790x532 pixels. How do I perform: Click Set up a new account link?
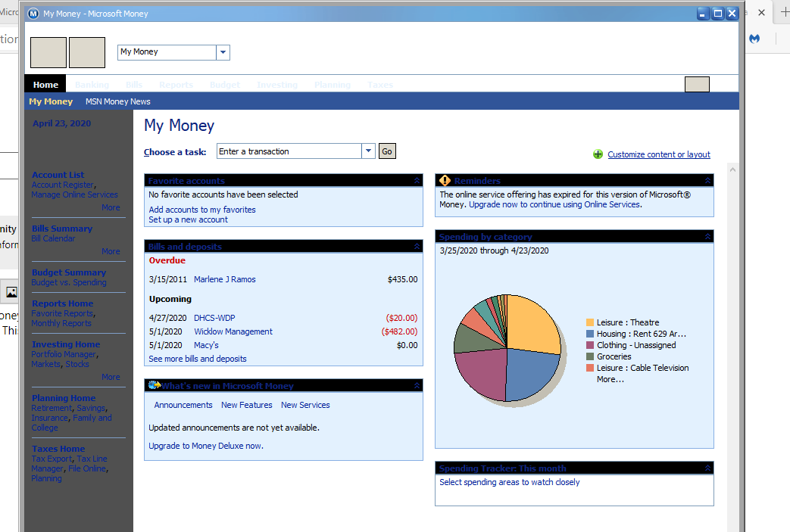tap(188, 219)
